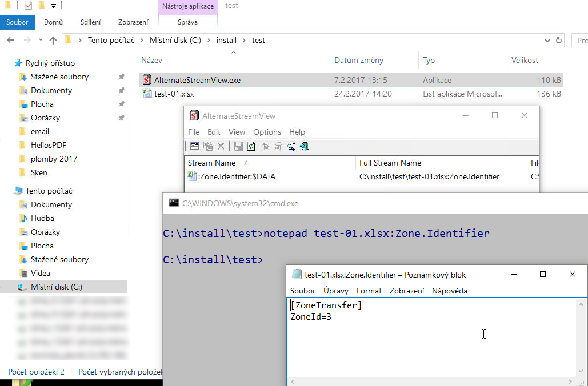Expand the chevron after Tento počítač in address bar
Viewport: 588px width, 386px height.
tap(142, 40)
